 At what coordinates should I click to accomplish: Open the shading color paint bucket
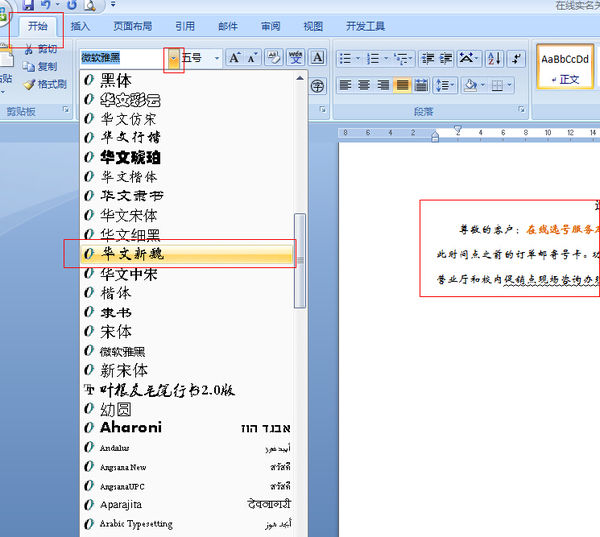tap(470, 85)
